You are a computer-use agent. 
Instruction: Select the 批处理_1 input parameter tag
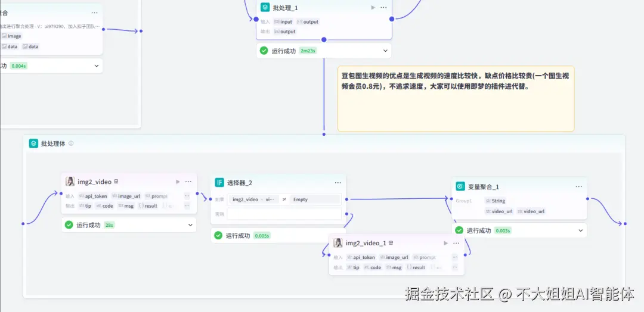click(x=283, y=21)
